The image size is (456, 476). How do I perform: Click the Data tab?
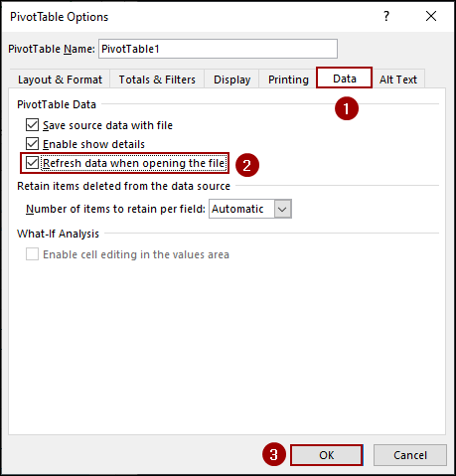(345, 79)
